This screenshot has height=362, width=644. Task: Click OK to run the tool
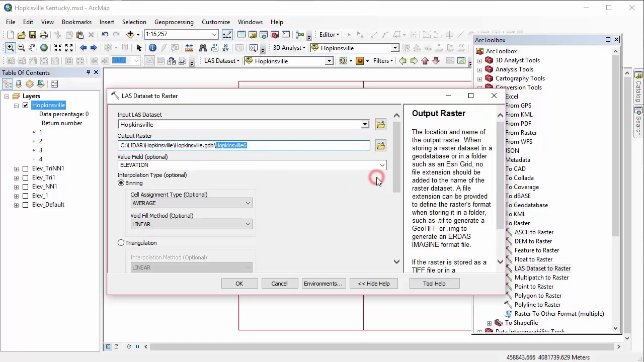point(239,284)
